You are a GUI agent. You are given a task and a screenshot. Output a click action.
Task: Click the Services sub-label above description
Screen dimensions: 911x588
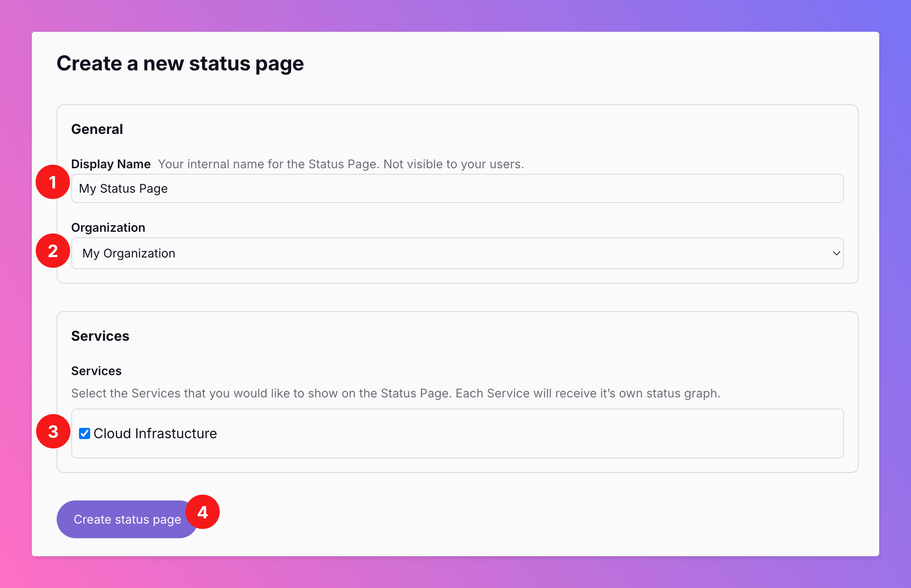click(x=96, y=371)
